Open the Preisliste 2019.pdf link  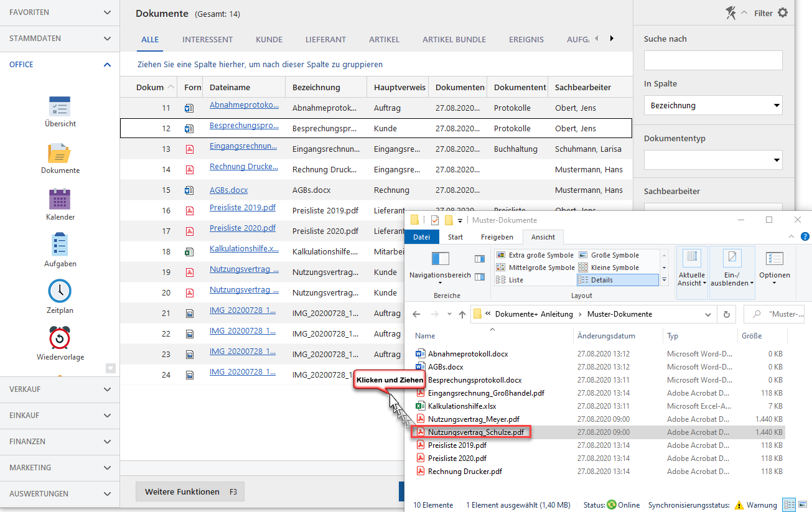point(243,208)
